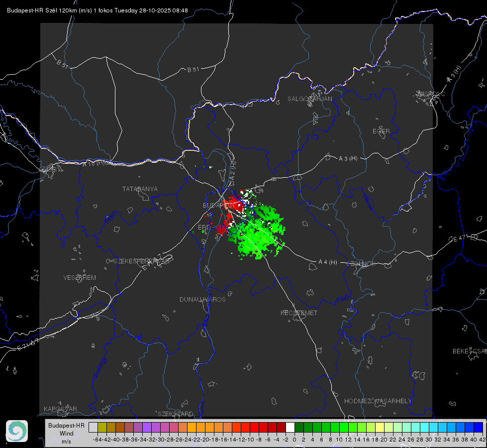487x448 pixels.
Task: Click the KAPOSVAR city label
Action: (60, 409)
